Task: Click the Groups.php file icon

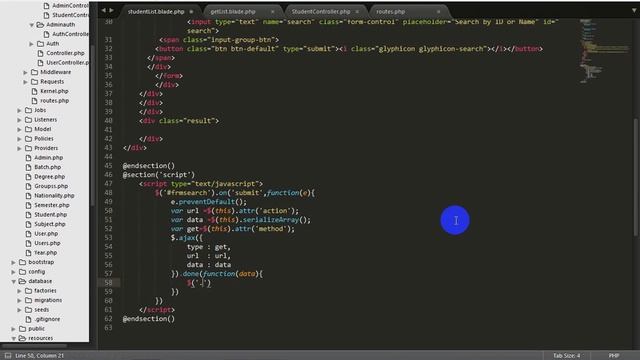Action: coord(28,186)
